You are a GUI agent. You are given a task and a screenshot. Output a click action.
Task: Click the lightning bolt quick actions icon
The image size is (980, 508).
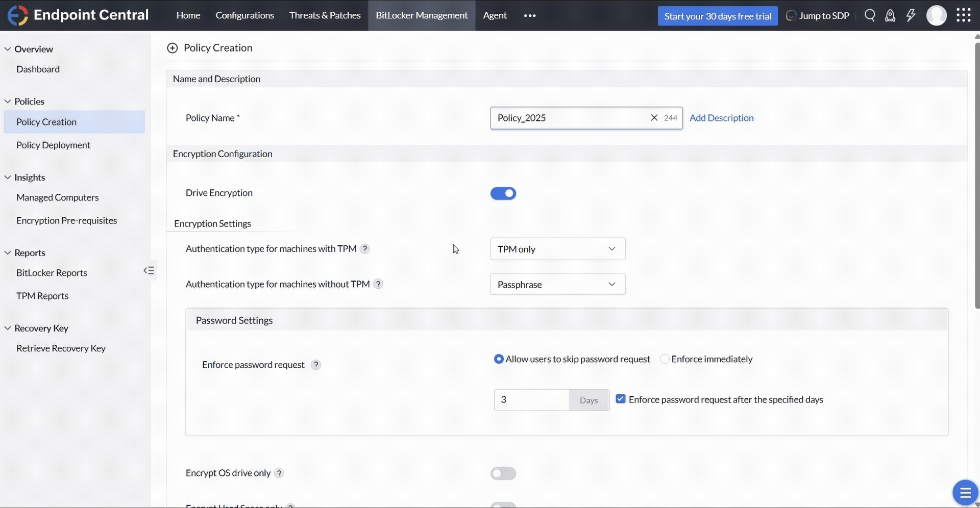pos(911,16)
